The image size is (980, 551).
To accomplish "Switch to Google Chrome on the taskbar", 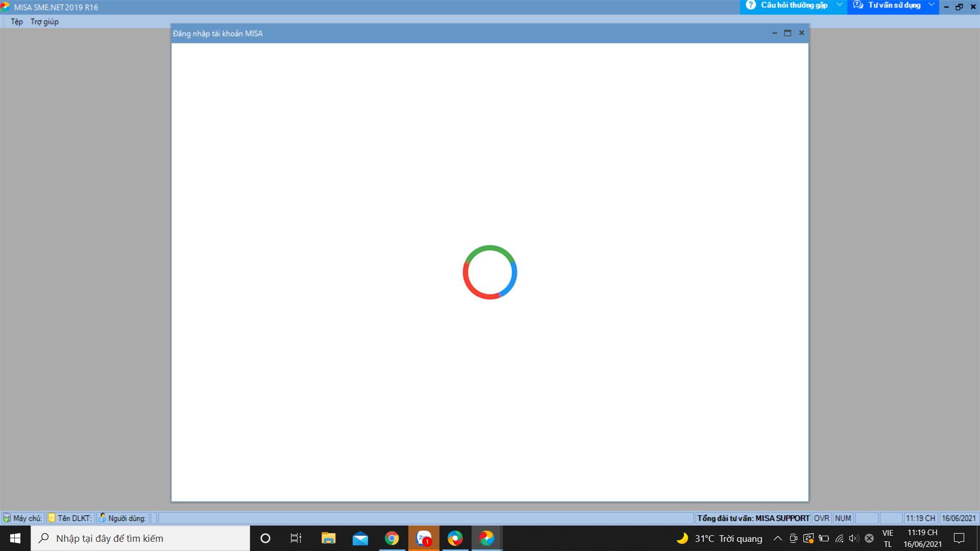I will (391, 538).
